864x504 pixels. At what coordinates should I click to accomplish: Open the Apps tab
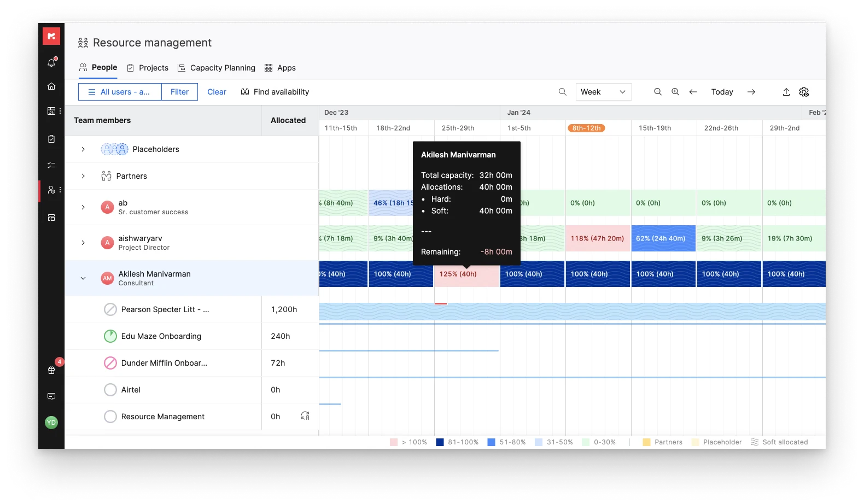[280, 68]
